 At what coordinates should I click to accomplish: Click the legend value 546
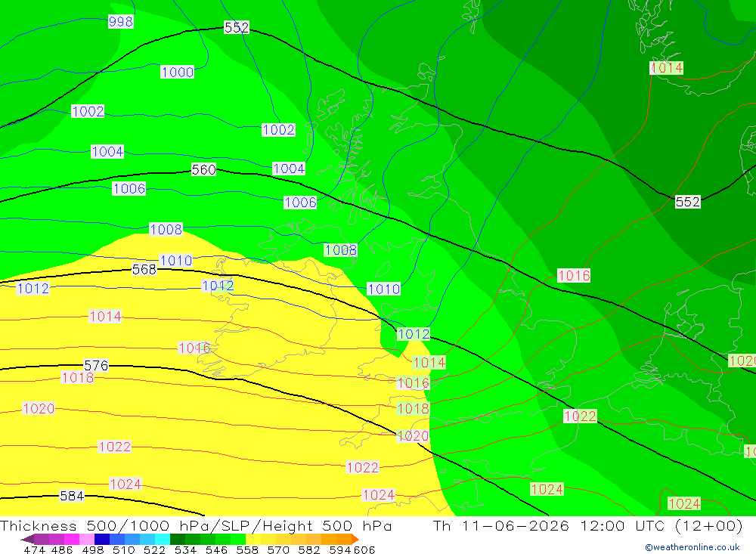tap(216, 549)
